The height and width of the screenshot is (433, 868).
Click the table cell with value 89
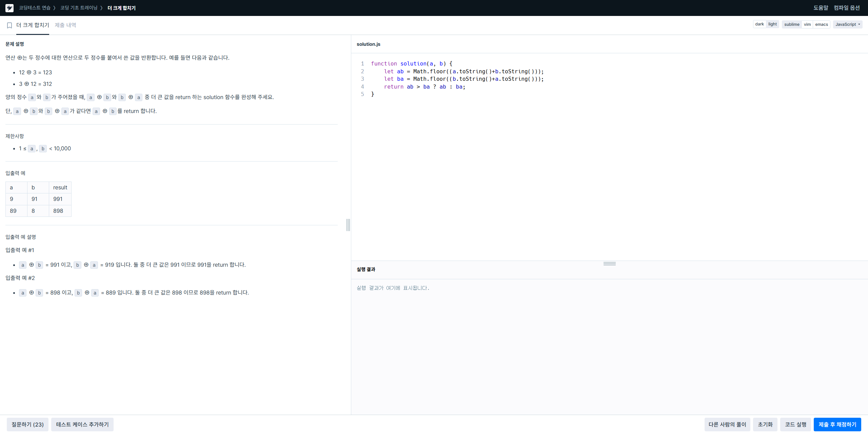(16, 211)
